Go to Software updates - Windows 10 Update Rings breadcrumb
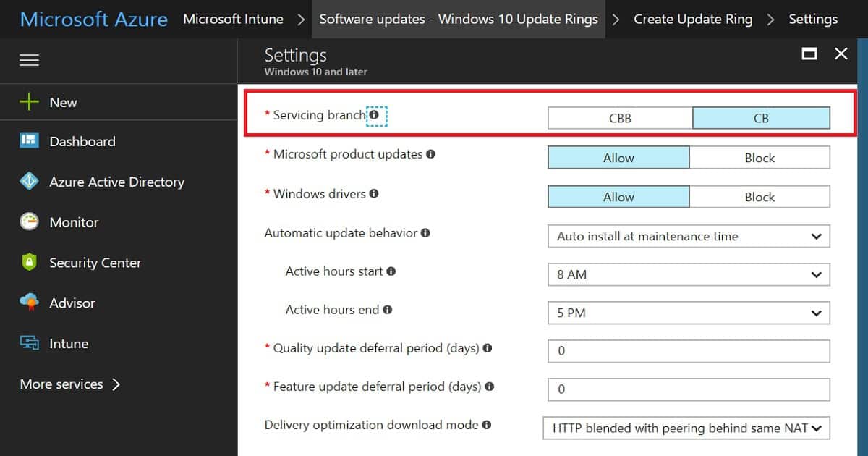This screenshot has height=456, width=868. click(459, 19)
